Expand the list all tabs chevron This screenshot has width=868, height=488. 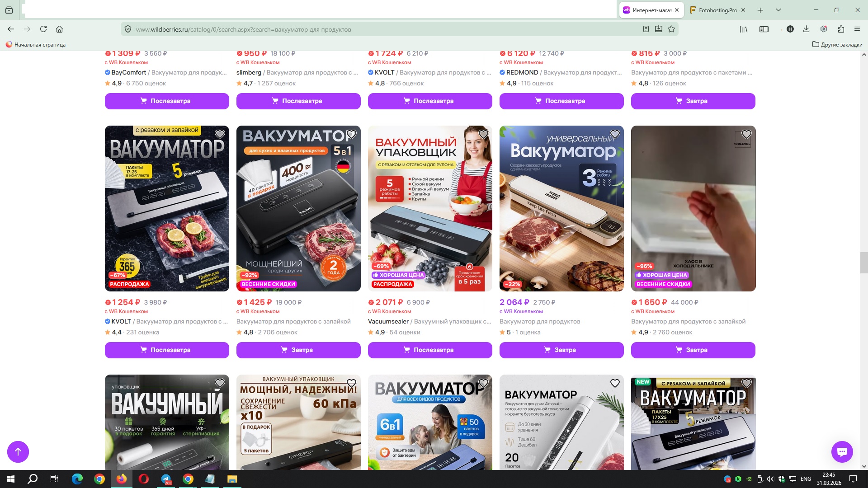tap(778, 10)
